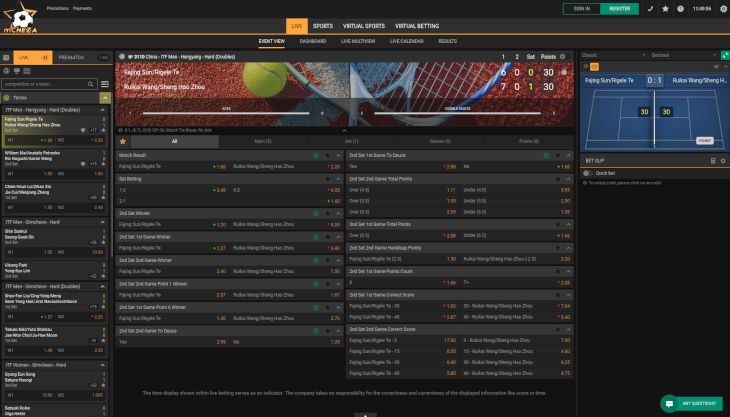Click the star favorites filter beside All tab
The height and width of the screenshot is (417, 730).
pyautogui.click(x=123, y=141)
